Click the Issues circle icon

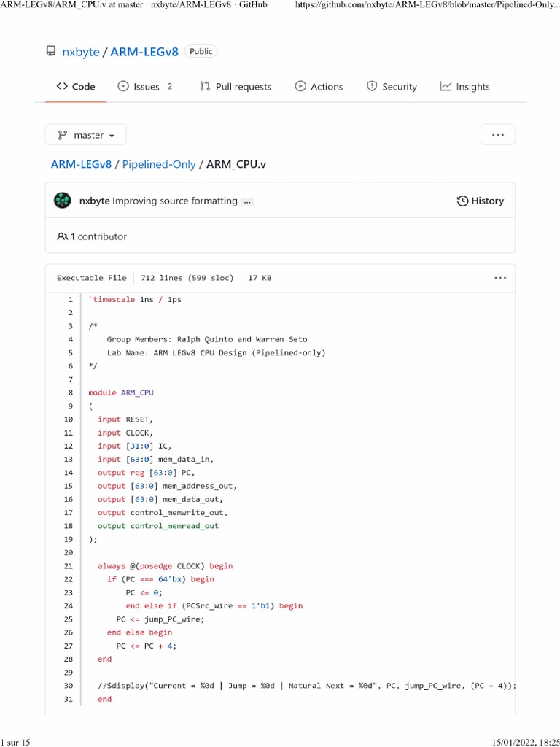coord(123,86)
